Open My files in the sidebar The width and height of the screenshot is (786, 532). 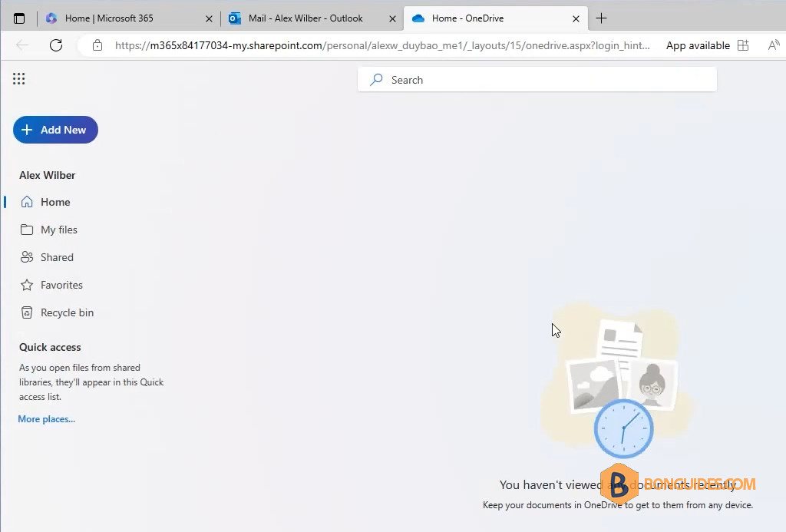tap(48, 230)
